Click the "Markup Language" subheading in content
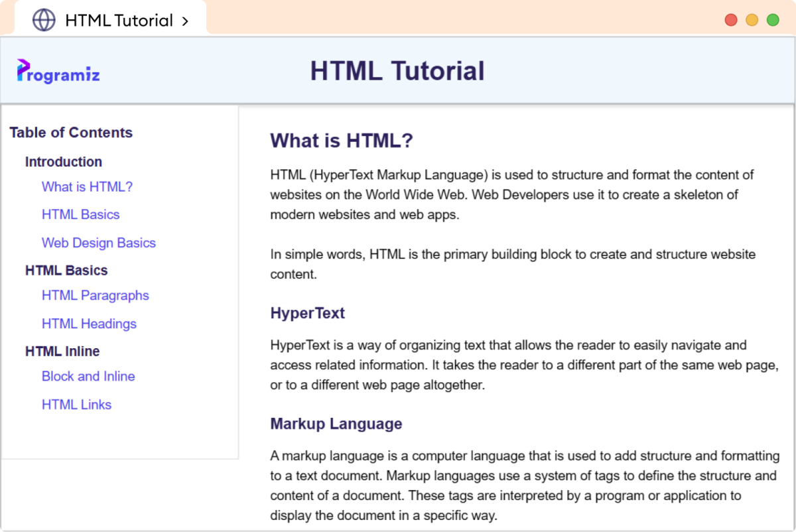The width and height of the screenshot is (796, 532). (x=336, y=423)
